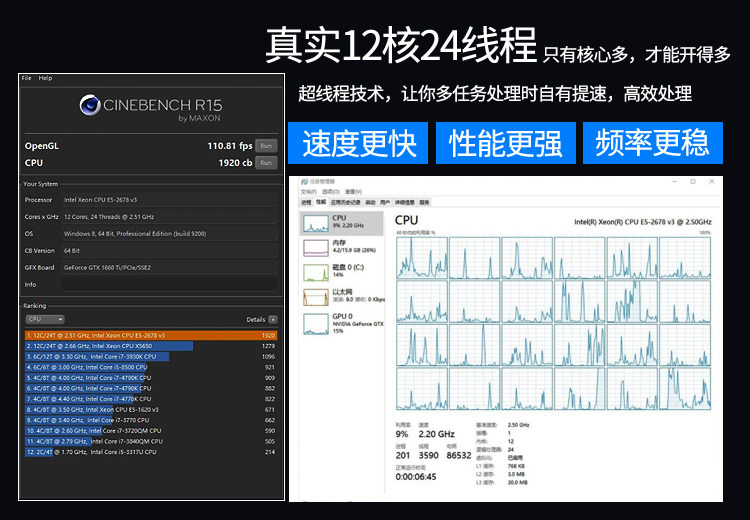Click the 110.81 fps OpenGL score

pos(230,146)
